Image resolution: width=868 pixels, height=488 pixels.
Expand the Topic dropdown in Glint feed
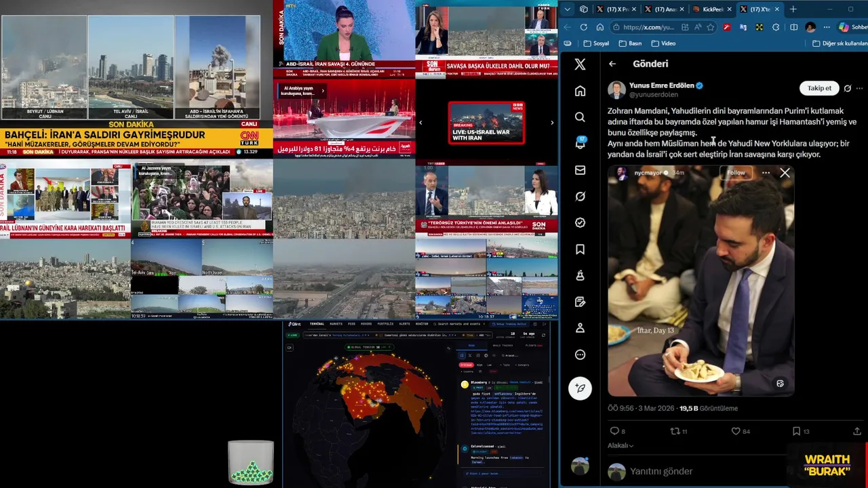coord(504,365)
